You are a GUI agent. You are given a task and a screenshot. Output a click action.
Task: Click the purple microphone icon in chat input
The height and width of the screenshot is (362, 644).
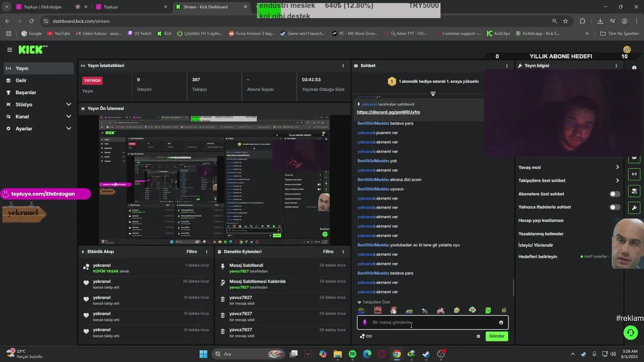click(x=365, y=323)
